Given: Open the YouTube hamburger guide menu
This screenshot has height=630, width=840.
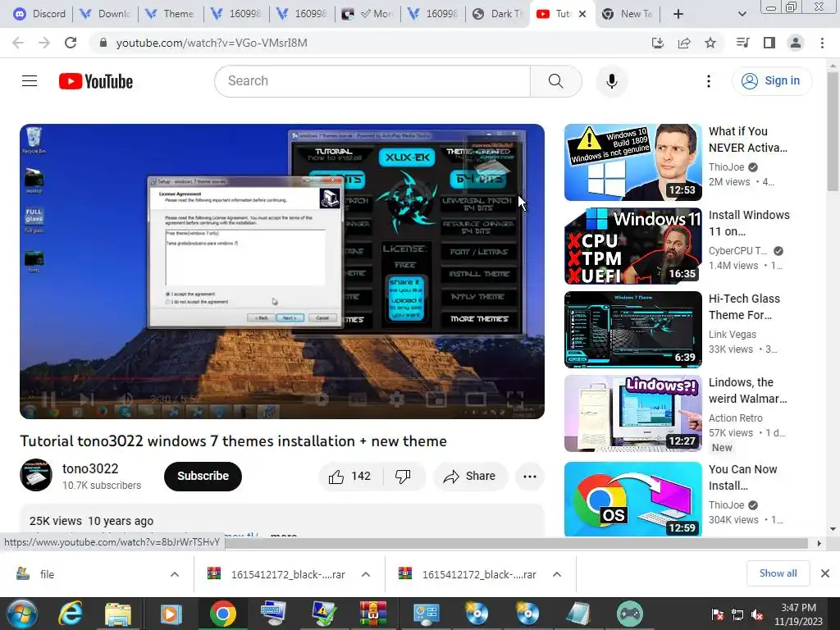Looking at the screenshot, I should [x=30, y=81].
